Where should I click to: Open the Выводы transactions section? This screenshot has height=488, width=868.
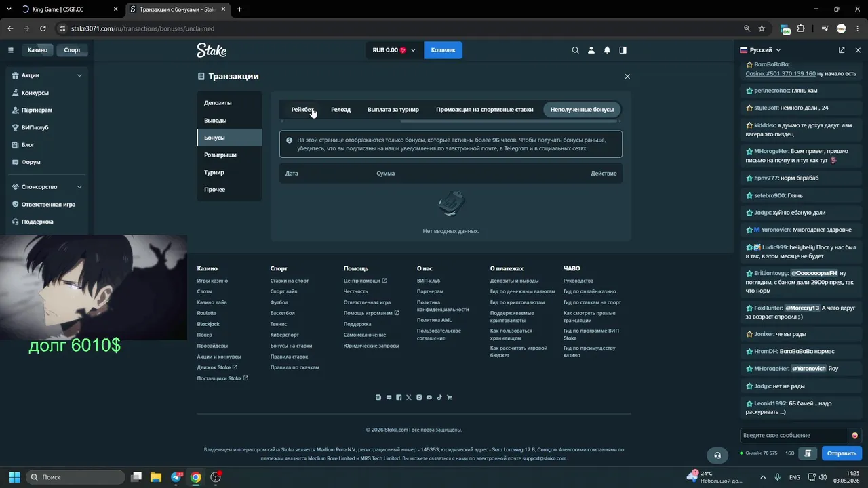tap(229, 121)
